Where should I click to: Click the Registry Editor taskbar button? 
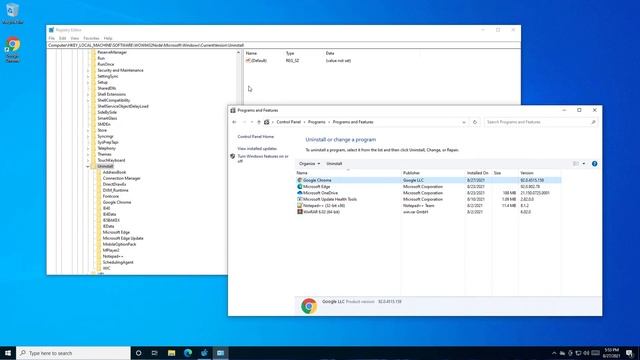click(204, 353)
